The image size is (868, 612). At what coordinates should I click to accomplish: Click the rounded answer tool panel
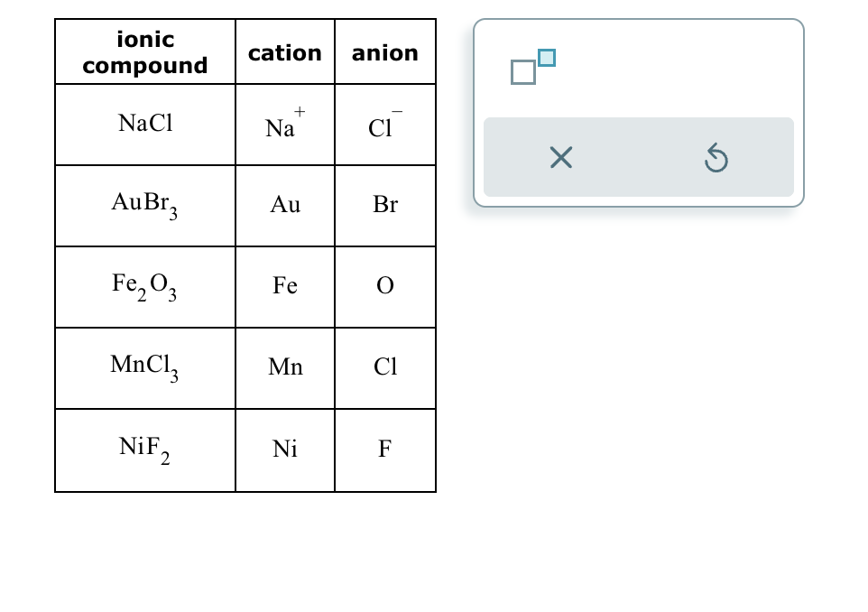coord(638,112)
